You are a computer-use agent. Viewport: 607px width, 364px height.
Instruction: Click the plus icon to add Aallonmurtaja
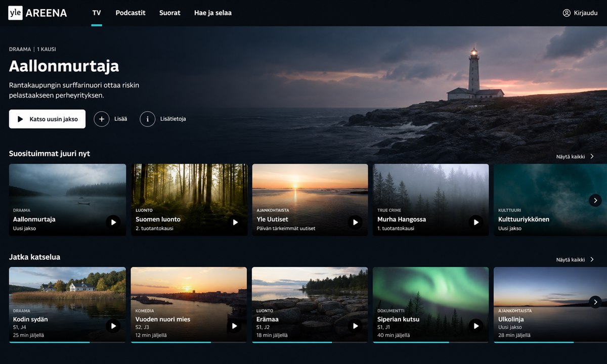pyautogui.click(x=102, y=119)
